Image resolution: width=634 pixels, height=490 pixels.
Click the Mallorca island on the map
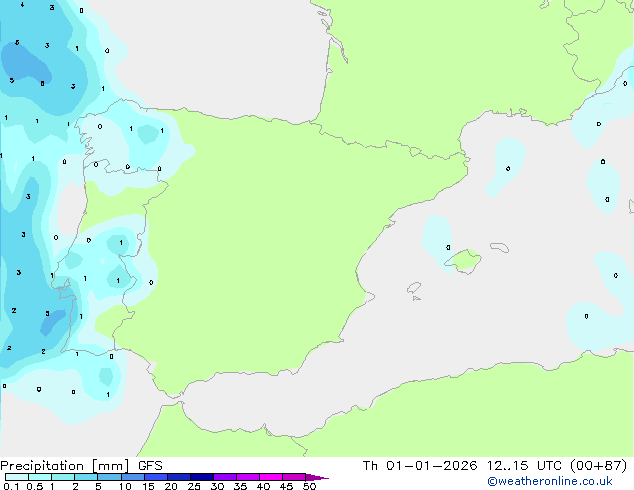click(x=464, y=261)
